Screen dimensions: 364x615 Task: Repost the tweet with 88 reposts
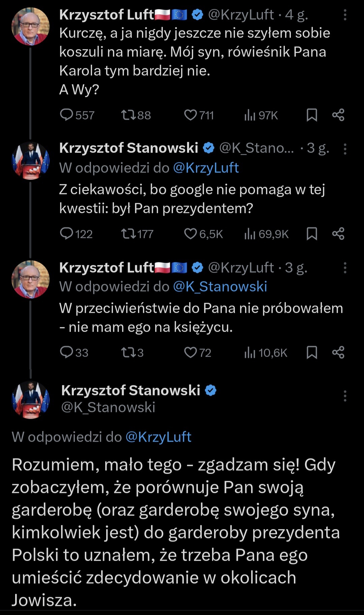point(128,115)
